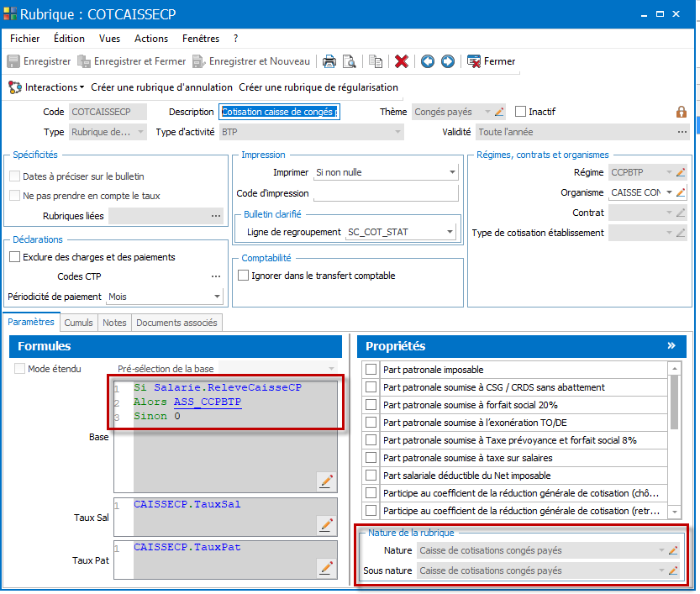Open Périodicité de paiement dropdown
Screen dimensions: 700x594
pos(217,297)
